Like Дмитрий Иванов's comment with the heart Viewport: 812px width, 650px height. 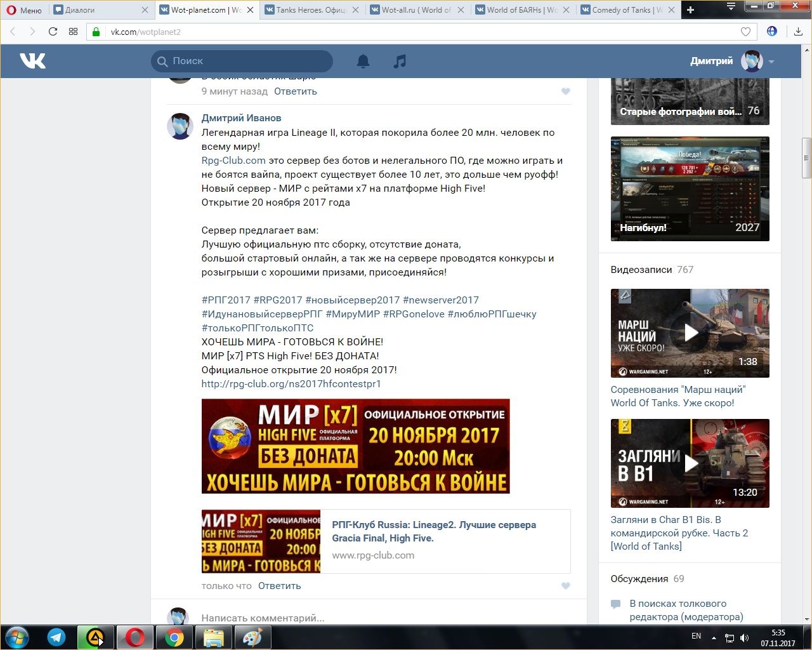(x=566, y=586)
